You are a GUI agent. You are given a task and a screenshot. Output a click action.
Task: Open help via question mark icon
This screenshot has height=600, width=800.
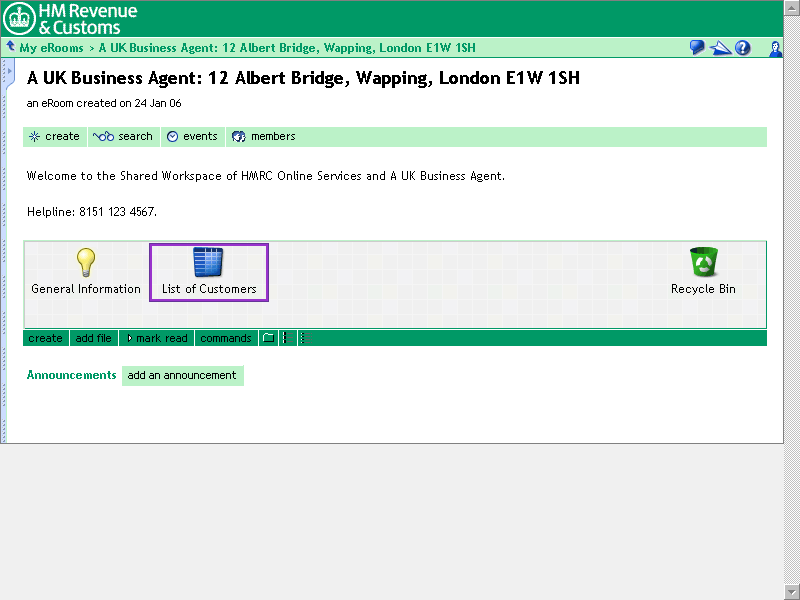743,48
